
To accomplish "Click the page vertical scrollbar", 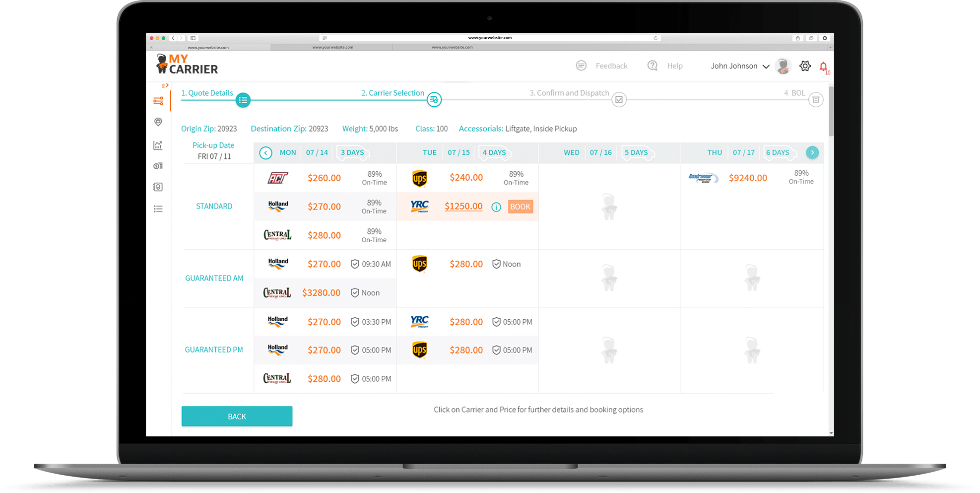I will tap(831, 112).
